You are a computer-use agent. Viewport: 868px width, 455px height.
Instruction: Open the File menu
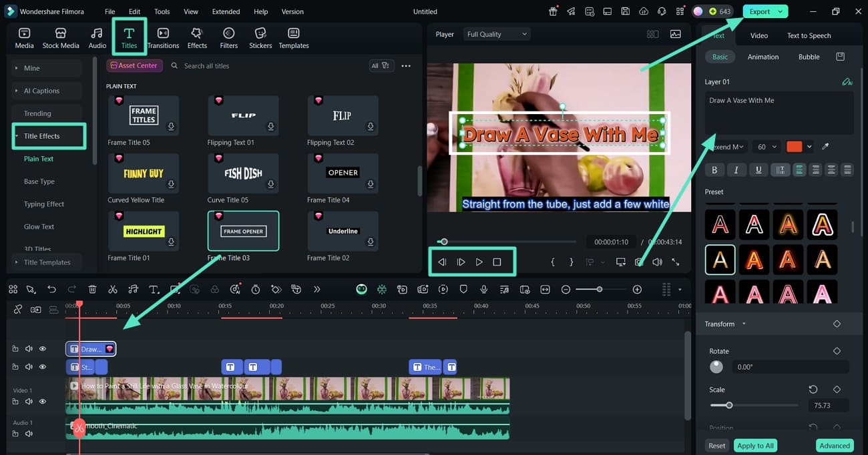(x=110, y=11)
